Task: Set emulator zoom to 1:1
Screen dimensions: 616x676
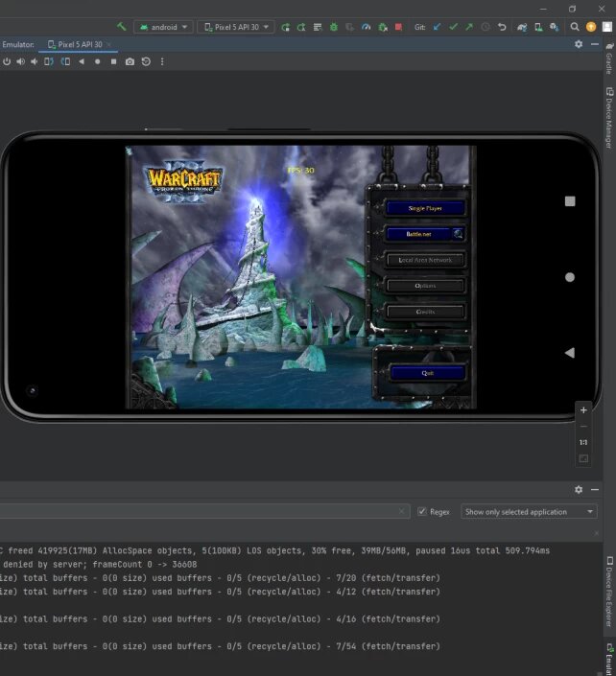Action: [583, 442]
